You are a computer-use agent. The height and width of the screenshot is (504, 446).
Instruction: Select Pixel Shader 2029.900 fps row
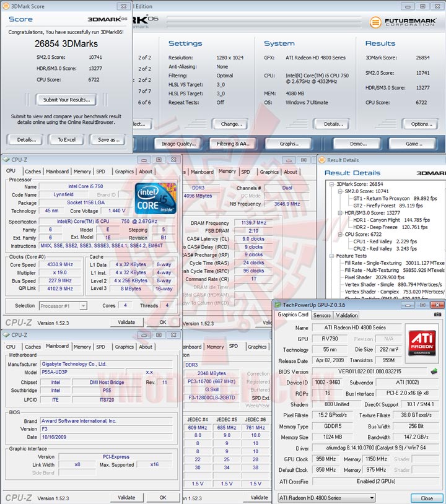click(x=374, y=277)
